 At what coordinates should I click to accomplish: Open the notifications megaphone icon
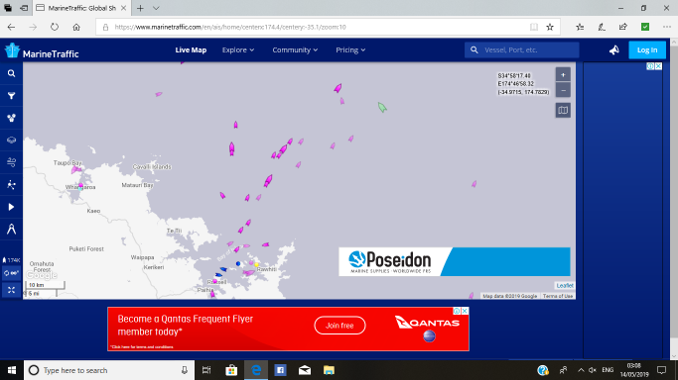coord(614,50)
